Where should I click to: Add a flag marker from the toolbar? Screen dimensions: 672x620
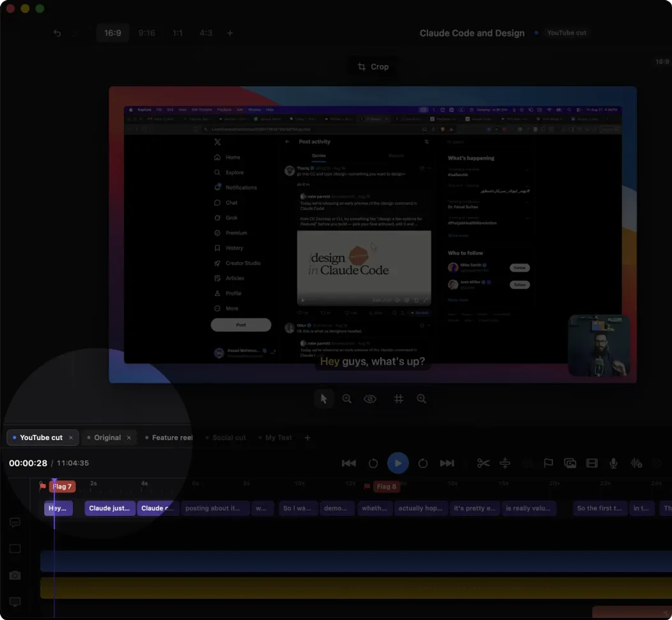pos(548,463)
